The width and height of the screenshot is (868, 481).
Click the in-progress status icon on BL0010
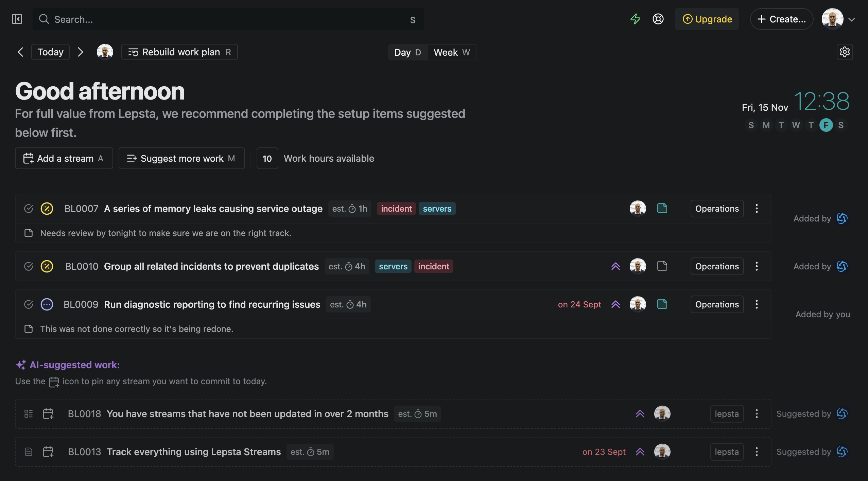coord(47,266)
